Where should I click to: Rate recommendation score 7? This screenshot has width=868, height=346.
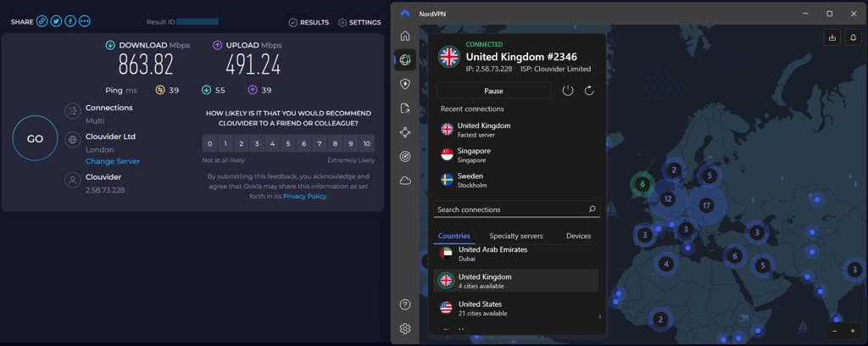pos(320,144)
